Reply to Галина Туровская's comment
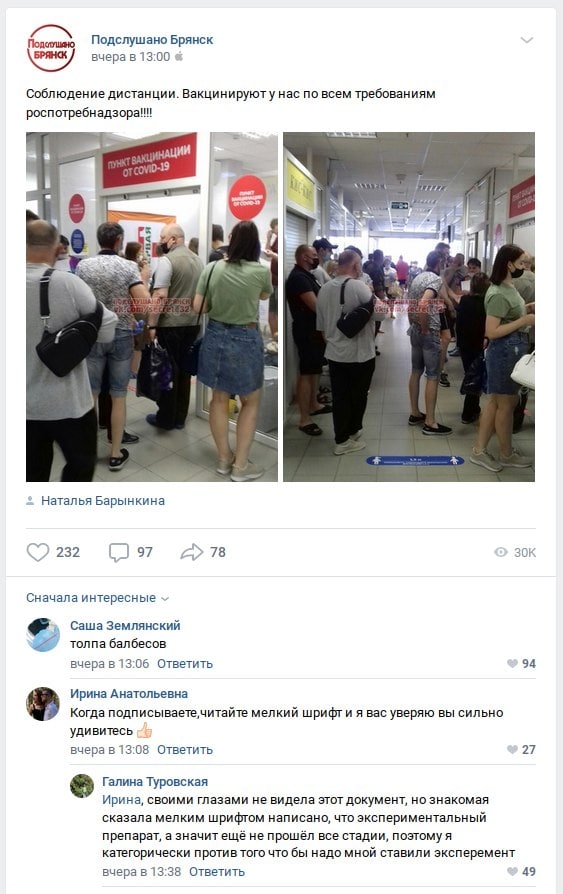 click(x=217, y=871)
